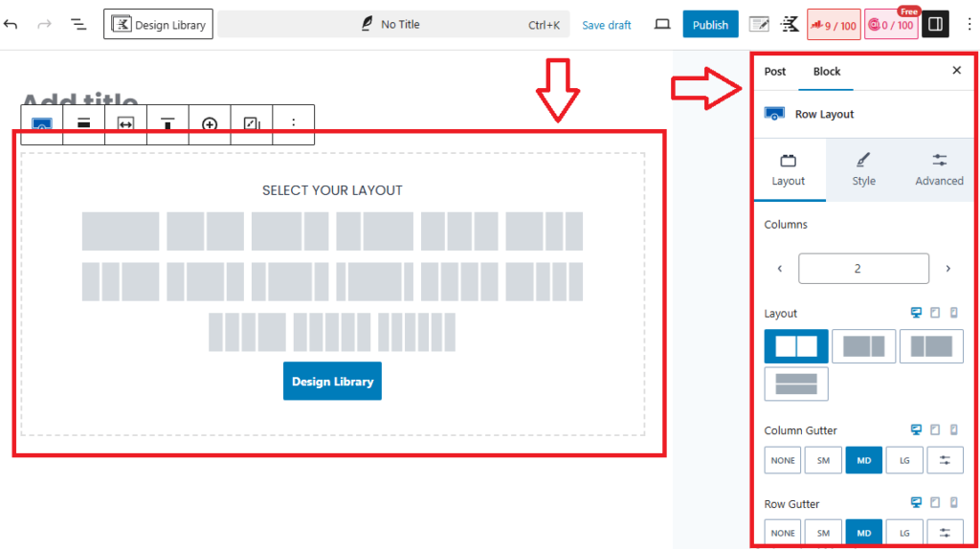
Task: Click the Kadence icon in top bar
Action: point(790,25)
